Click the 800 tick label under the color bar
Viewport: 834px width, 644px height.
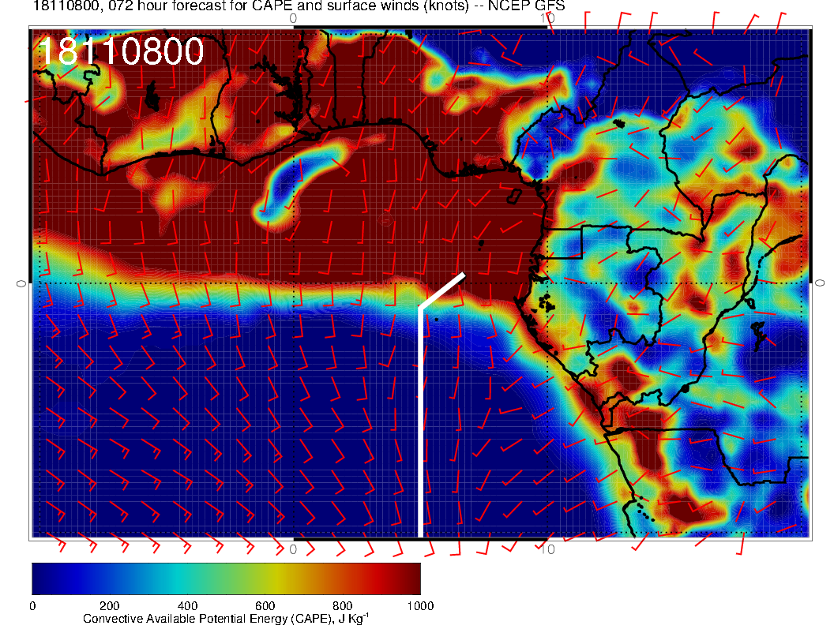342,605
